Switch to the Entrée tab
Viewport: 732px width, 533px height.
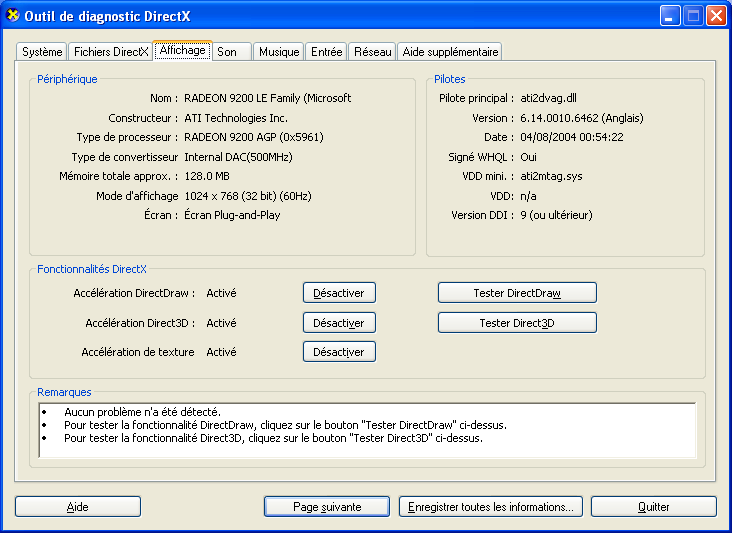(x=327, y=52)
